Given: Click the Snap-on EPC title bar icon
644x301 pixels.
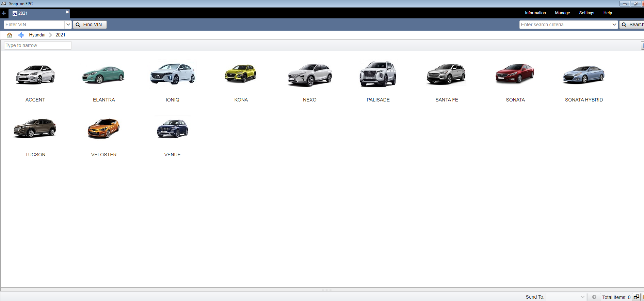Looking at the screenshot, I should (x=4, y=3).
